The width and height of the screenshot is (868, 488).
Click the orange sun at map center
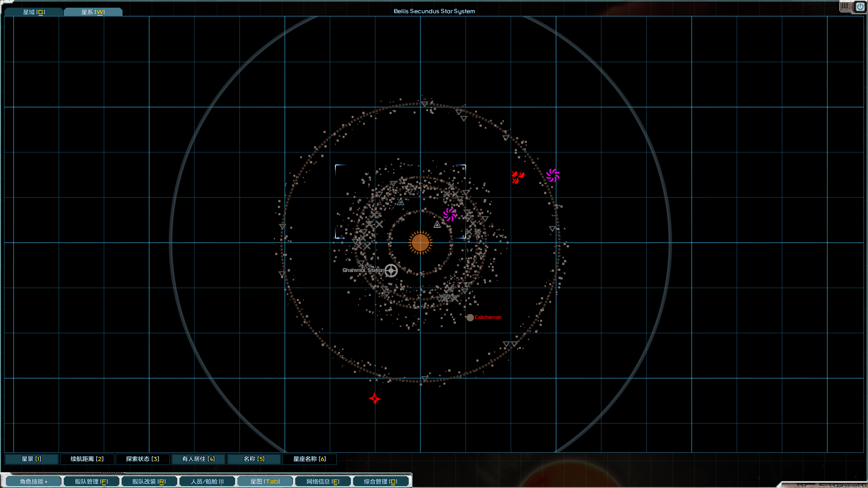point(420,243)
